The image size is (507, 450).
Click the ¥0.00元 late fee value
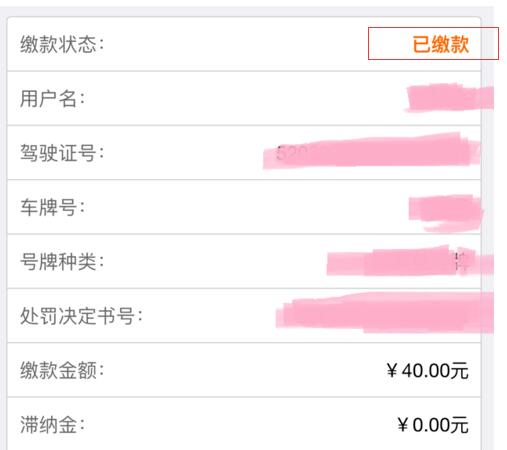point(433,425)
